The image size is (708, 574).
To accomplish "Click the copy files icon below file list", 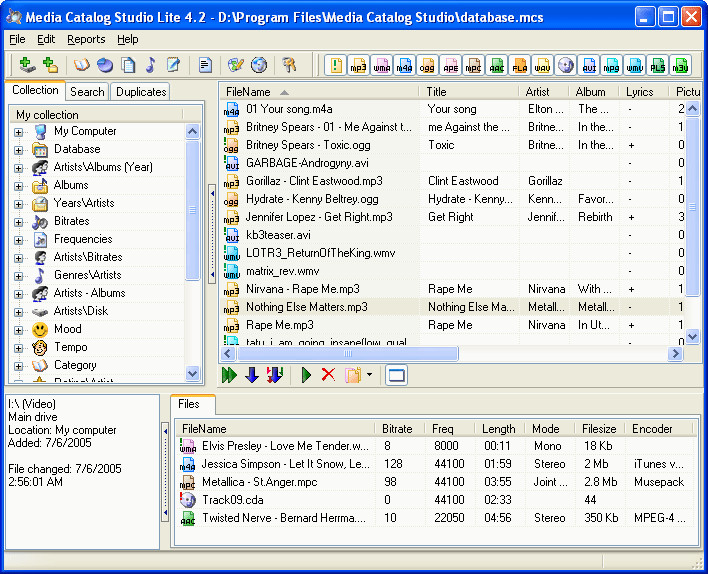I will point(353,375).
